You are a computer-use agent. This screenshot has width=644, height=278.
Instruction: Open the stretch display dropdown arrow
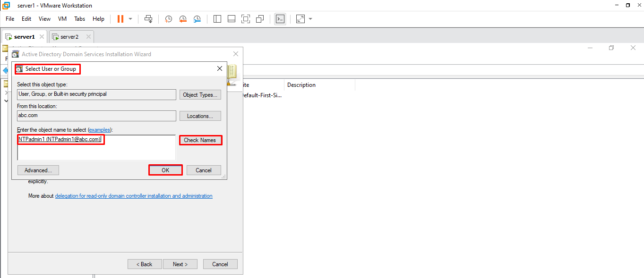click(x=310, y=19)
